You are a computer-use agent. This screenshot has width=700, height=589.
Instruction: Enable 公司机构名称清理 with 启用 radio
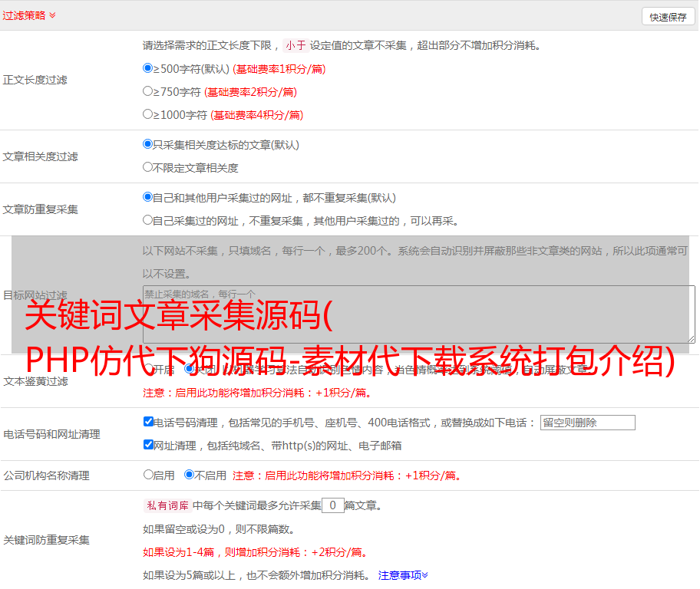click(148, 475)
